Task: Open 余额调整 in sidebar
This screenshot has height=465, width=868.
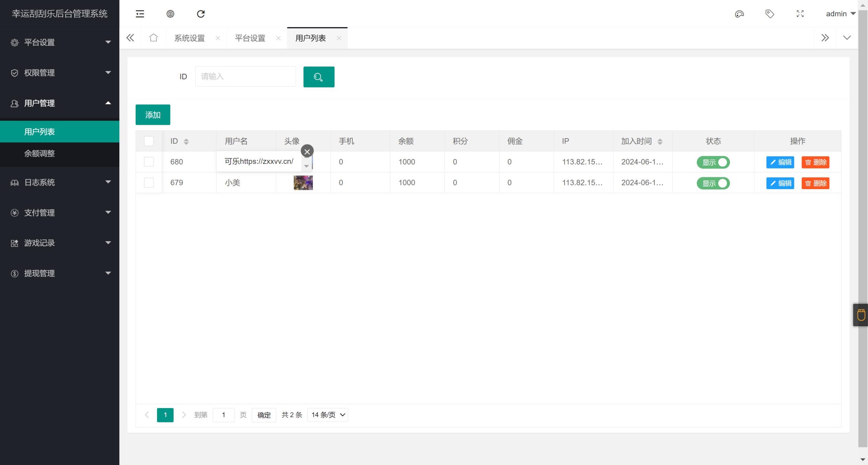Action: point(39,154)
